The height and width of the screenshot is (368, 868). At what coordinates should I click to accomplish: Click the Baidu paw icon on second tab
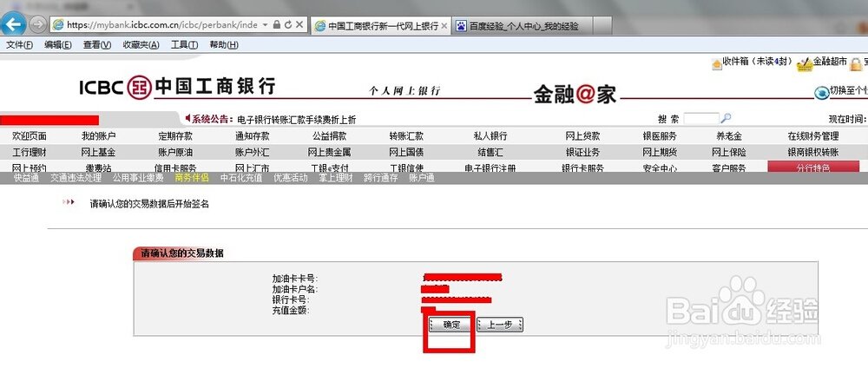(461, 26)
